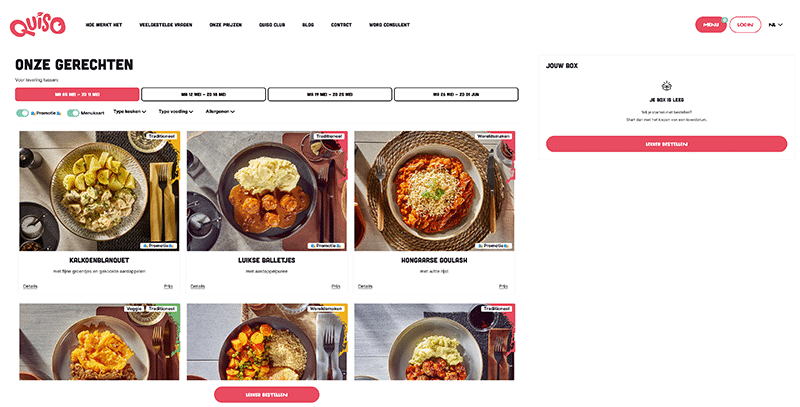The image size is (800, 407).
Task: Click the Login button
Action: [745, 24]
